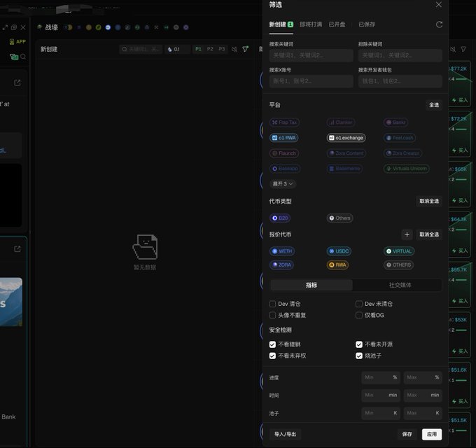Screen dimensions: 476x448
Task: Click the 战壕 helmet icon
Action: pos(39,27)
